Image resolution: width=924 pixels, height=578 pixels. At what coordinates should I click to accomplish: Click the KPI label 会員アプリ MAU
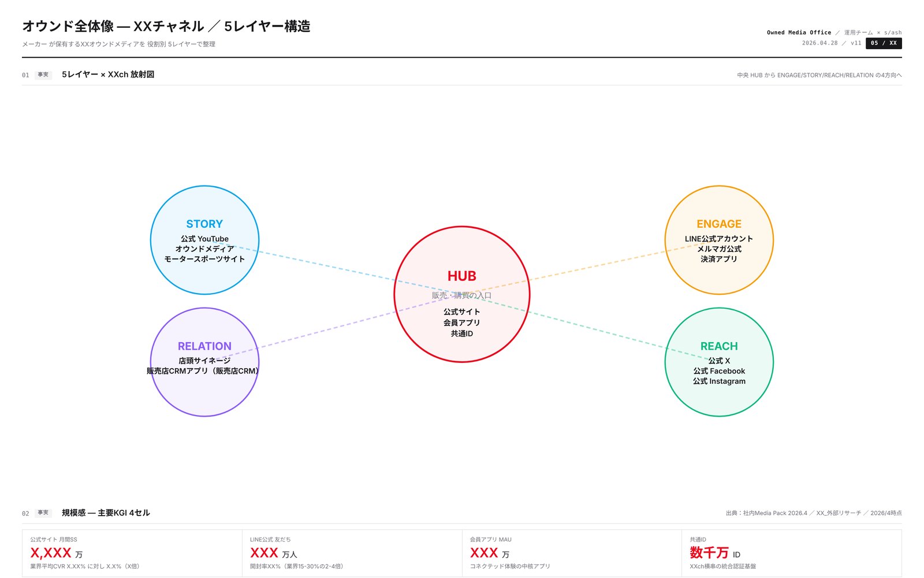(491, 539)
